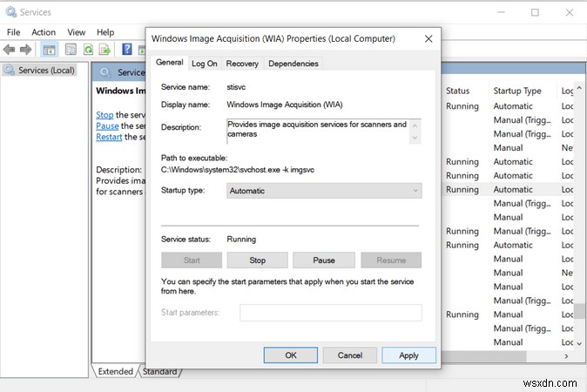Open the View menu

(x=77, y=32)
